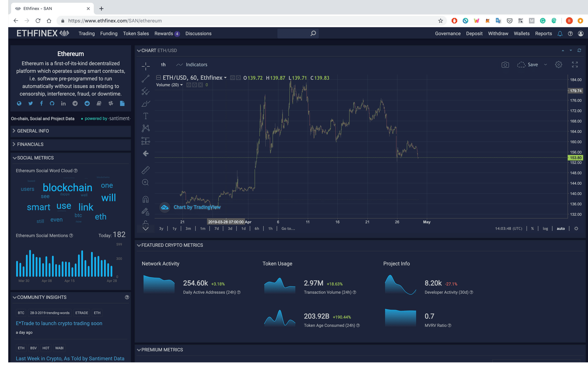Screen dimensions: 588x372
Task: Toggle ETH/USD series visibility eye
Action: (233, 78)
